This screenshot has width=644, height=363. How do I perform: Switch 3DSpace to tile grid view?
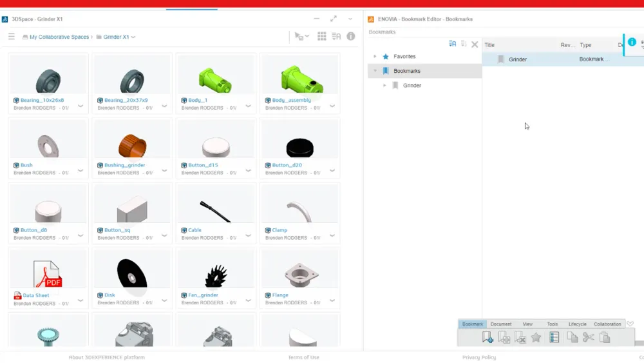[321, 37]
